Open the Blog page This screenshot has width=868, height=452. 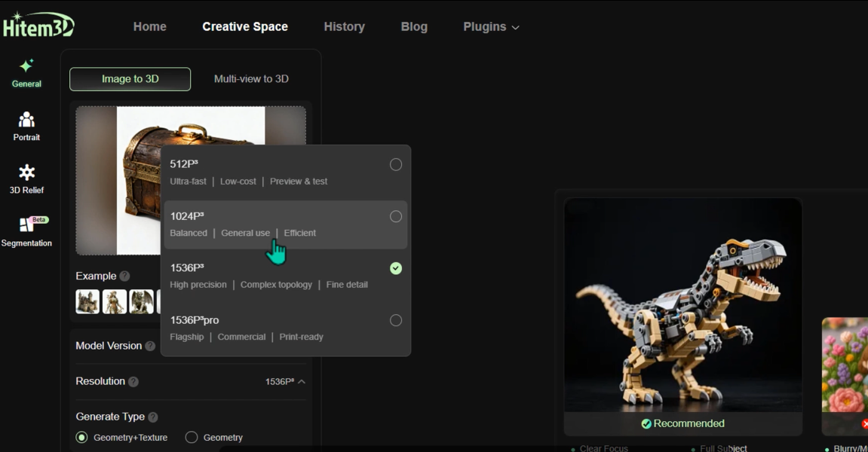pyautogui.click(x=414, y=26)
